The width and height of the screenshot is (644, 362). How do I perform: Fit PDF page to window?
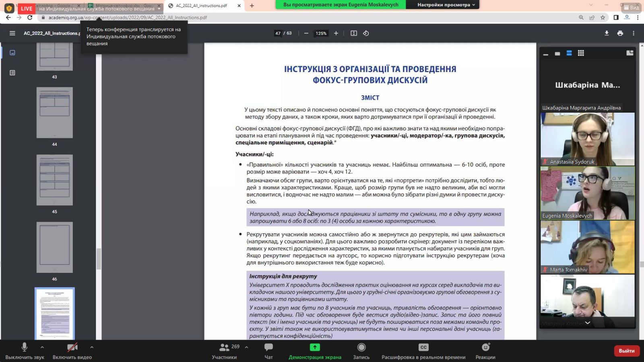tap(354, 33)
